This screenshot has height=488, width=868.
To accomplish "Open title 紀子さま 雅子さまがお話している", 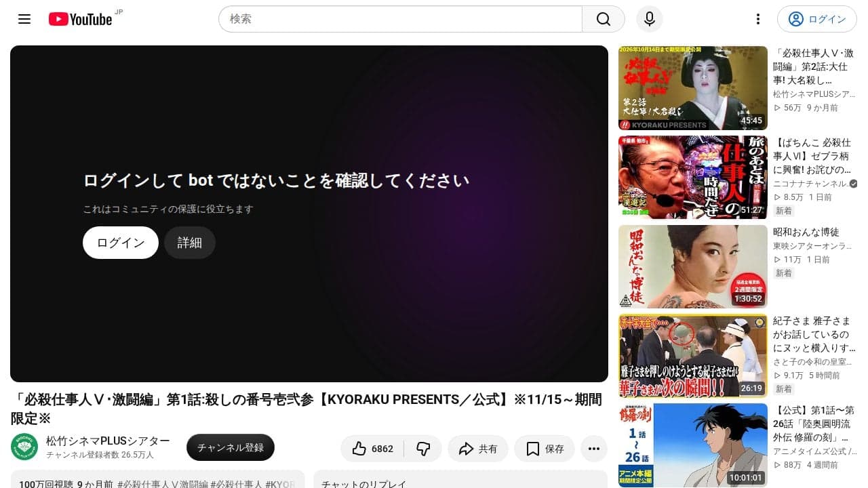I will [814, 335].
